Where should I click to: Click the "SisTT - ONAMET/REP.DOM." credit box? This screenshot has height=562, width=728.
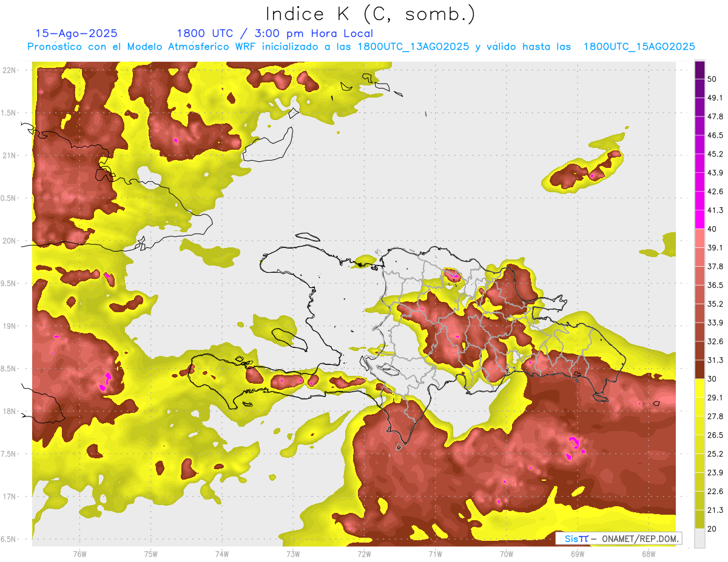tap(618, 538)
